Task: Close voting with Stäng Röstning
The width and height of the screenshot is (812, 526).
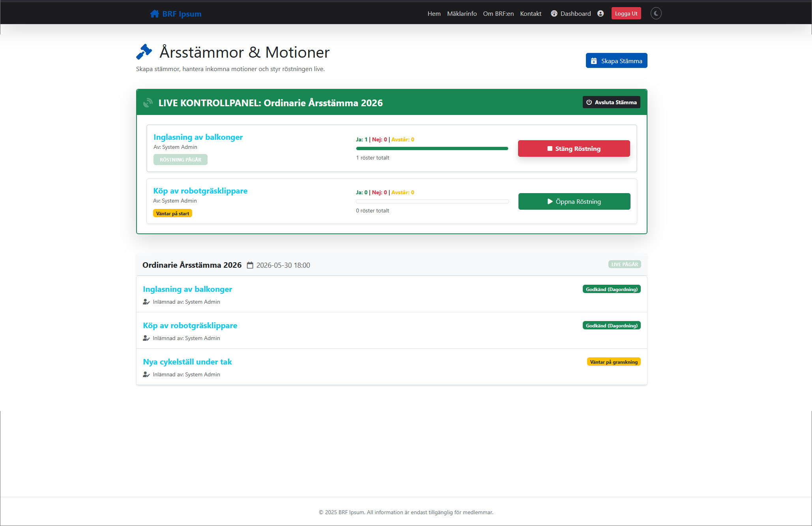Action: (x=574, y=148)
